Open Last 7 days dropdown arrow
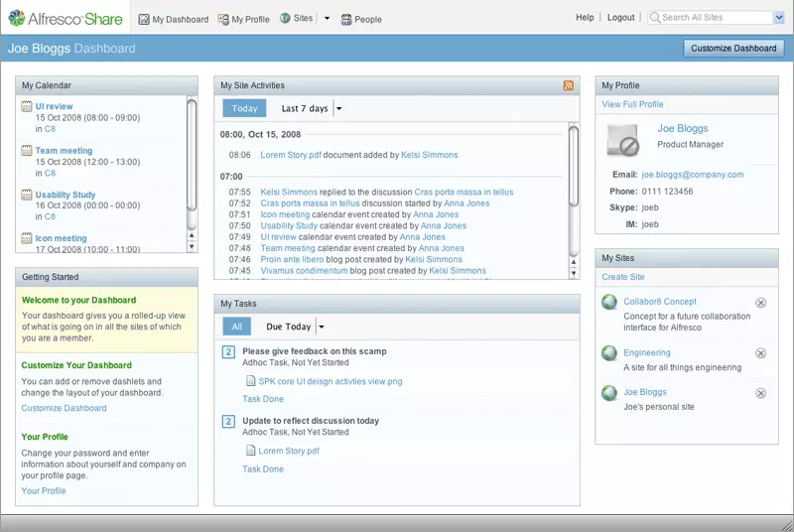 tap(339, 108)
